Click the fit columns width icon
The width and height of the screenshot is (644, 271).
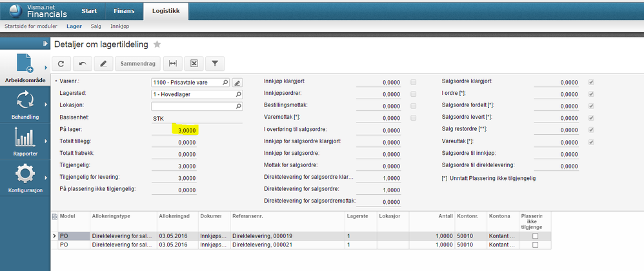[173, 64]
